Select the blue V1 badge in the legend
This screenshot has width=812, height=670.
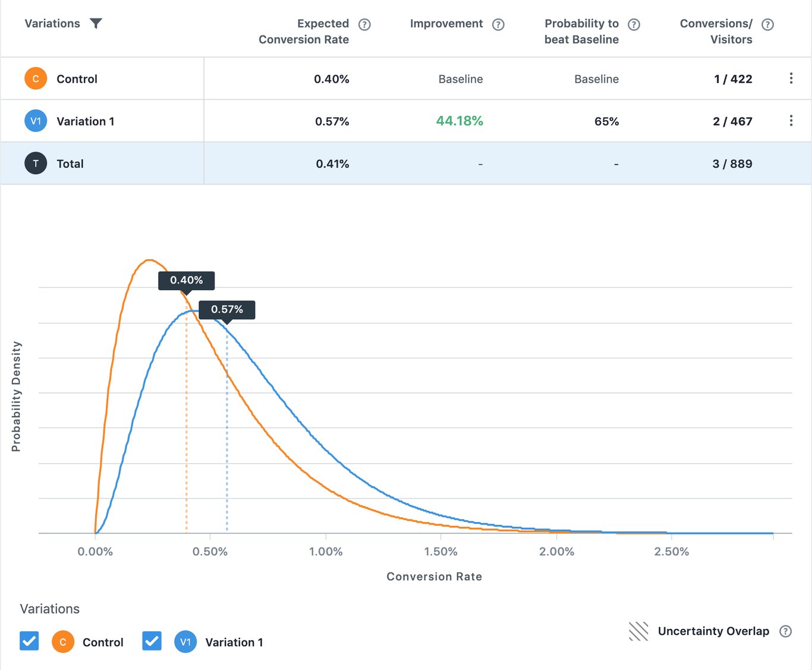click(185, 641)
